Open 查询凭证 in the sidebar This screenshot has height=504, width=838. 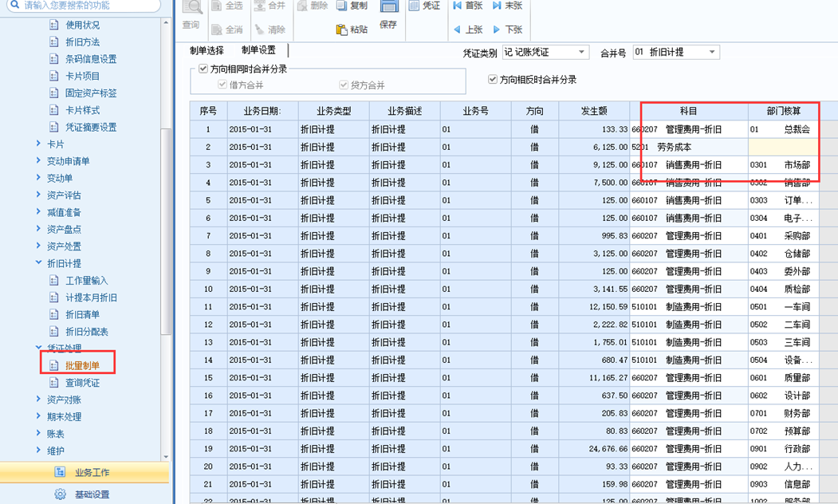82,383
